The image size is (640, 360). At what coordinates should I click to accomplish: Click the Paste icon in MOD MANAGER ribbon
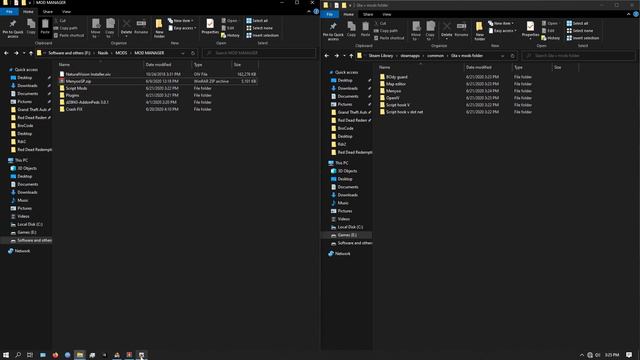coord(45,27)
